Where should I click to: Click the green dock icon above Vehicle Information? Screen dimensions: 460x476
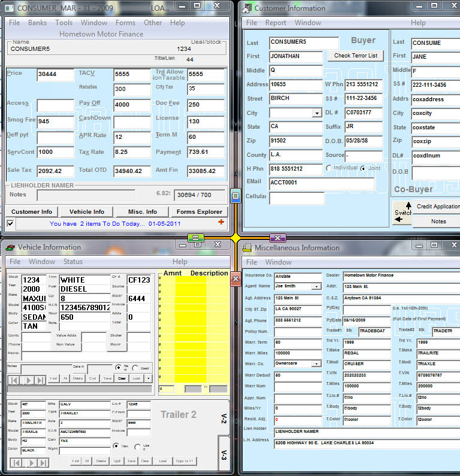tap(196, 238)
